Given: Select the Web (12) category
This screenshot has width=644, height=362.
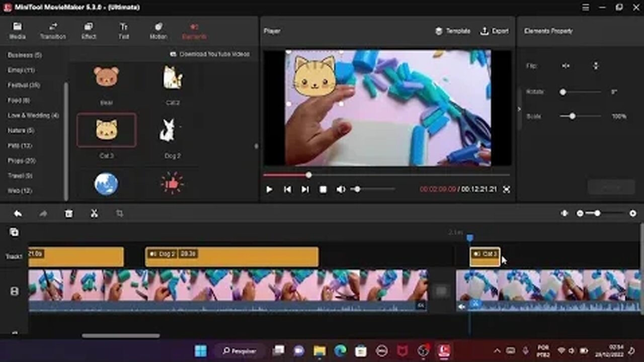Looking at the screenshot, I should (x=20, y=191).
